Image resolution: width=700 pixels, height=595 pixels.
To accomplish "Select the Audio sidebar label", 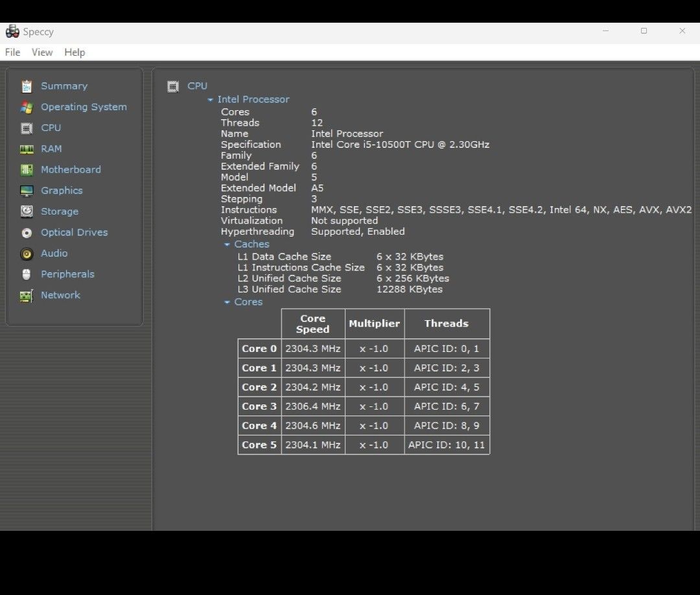I will pyautogui.click(x=54, y=253).
